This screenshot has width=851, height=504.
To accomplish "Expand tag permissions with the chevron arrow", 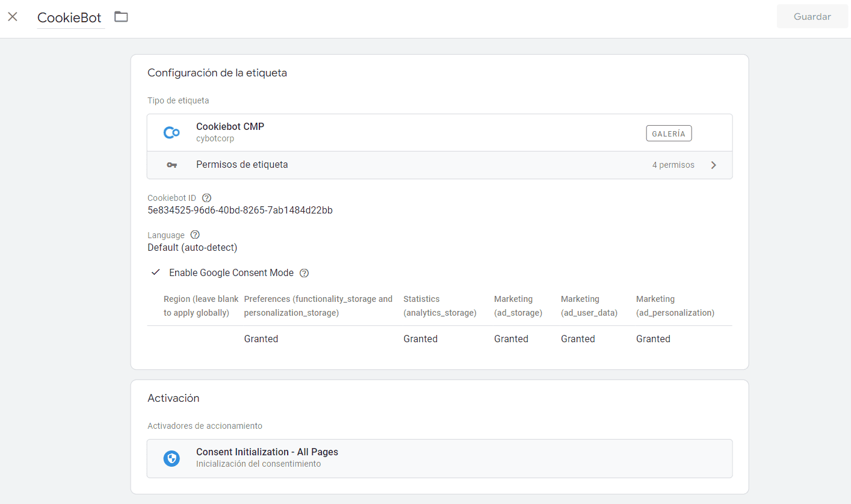I will tap(714, 165).
